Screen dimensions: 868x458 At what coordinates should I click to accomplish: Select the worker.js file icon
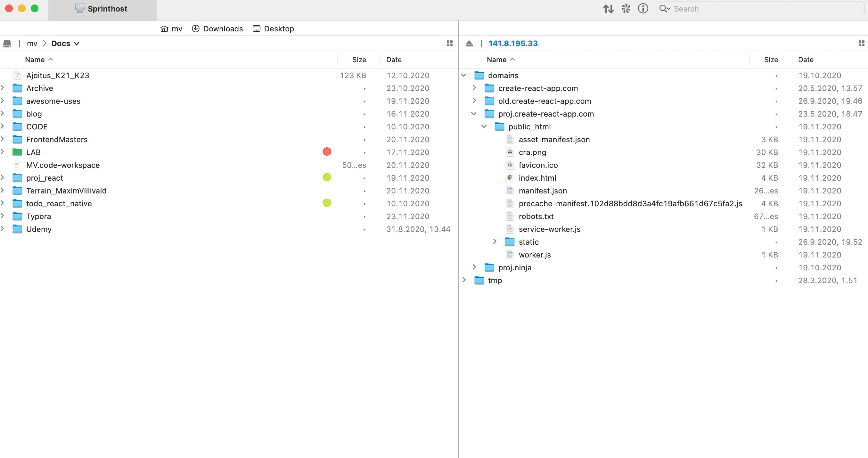[510, 254]
